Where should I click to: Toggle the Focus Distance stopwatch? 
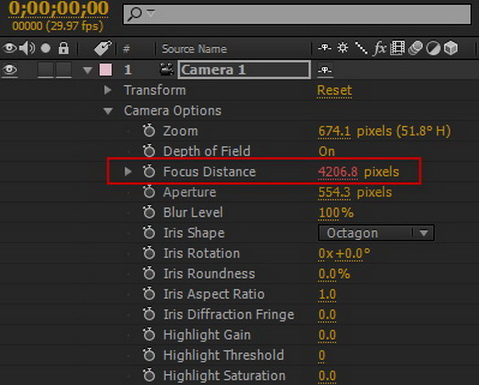(x=149, y=171)
